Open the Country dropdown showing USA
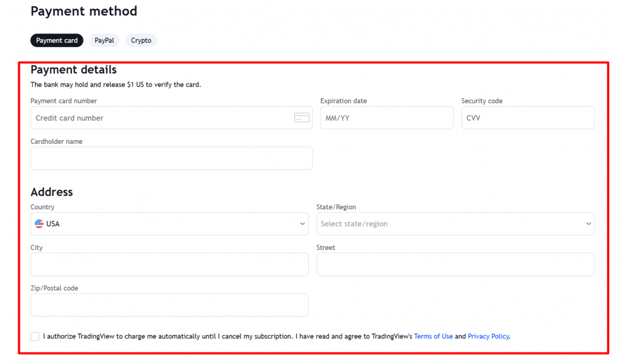 (170, 224)
